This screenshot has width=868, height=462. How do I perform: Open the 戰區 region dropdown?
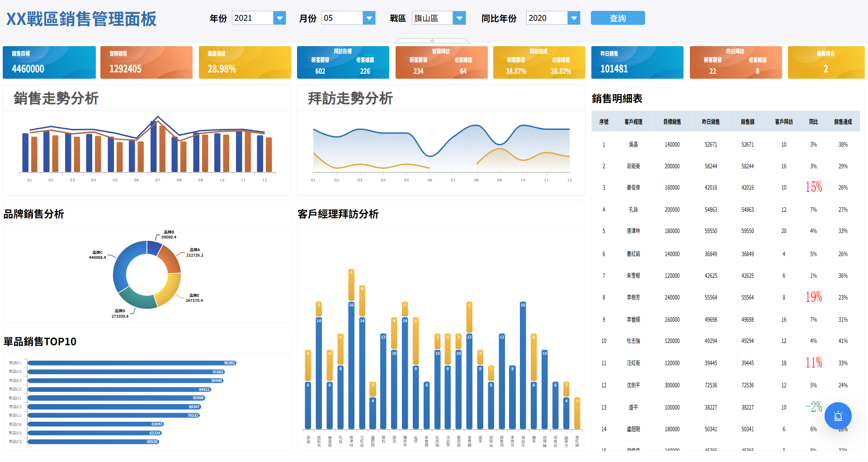[459, 18]
